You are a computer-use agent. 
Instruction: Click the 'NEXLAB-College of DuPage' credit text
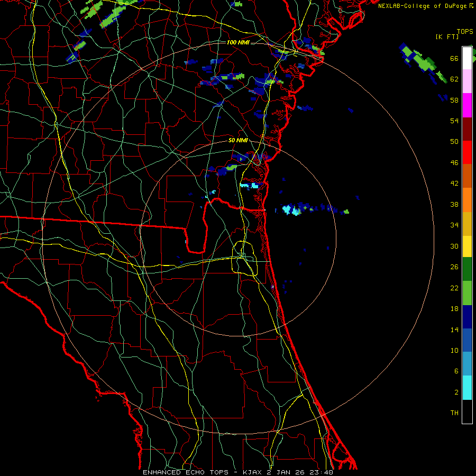coord(423,6)
